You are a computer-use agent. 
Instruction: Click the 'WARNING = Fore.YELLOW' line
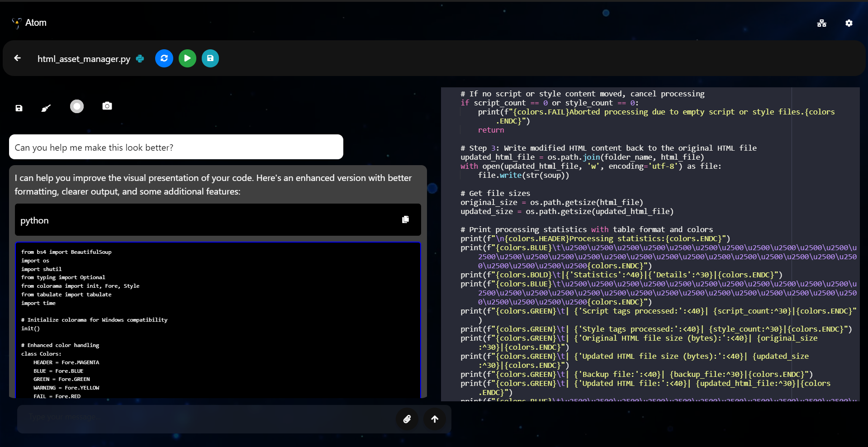pyautogui.click(x=66, y=388)
